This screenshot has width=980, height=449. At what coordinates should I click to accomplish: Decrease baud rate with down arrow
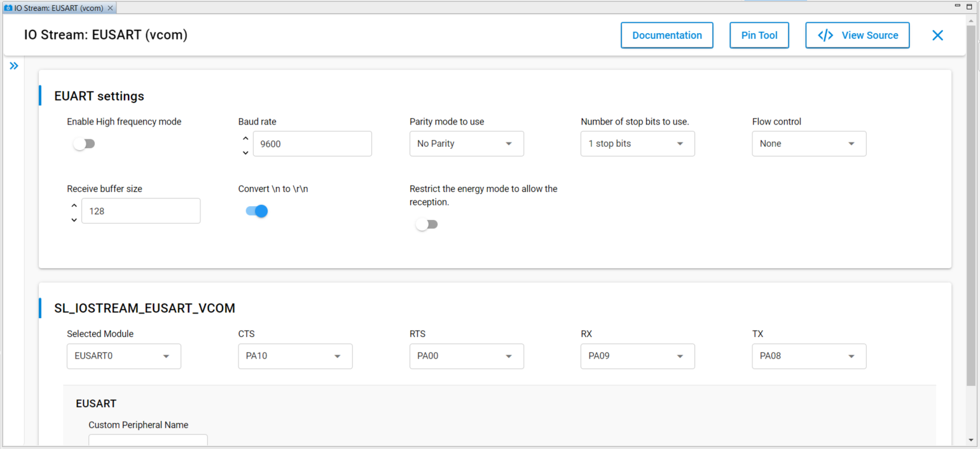click(x=245, y=152)
